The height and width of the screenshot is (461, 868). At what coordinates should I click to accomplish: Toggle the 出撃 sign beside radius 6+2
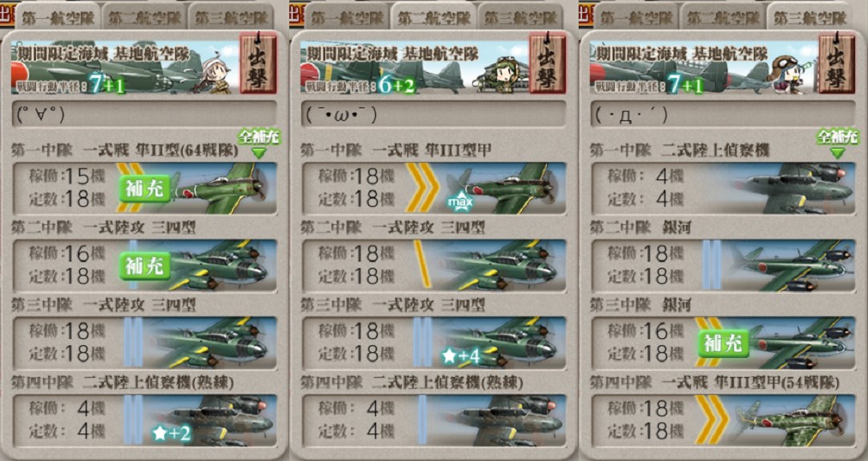pyautogui.click(x=548, y=63)
